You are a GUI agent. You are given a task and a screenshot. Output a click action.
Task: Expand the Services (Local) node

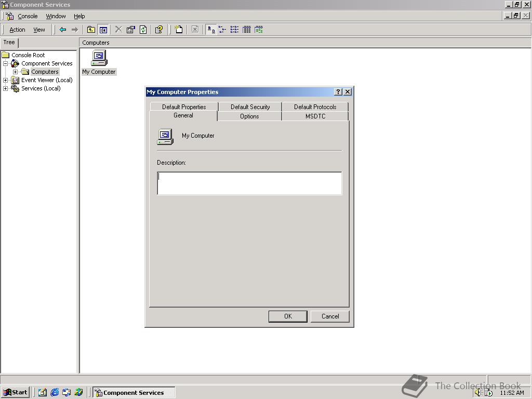click(x=5, y=88)
